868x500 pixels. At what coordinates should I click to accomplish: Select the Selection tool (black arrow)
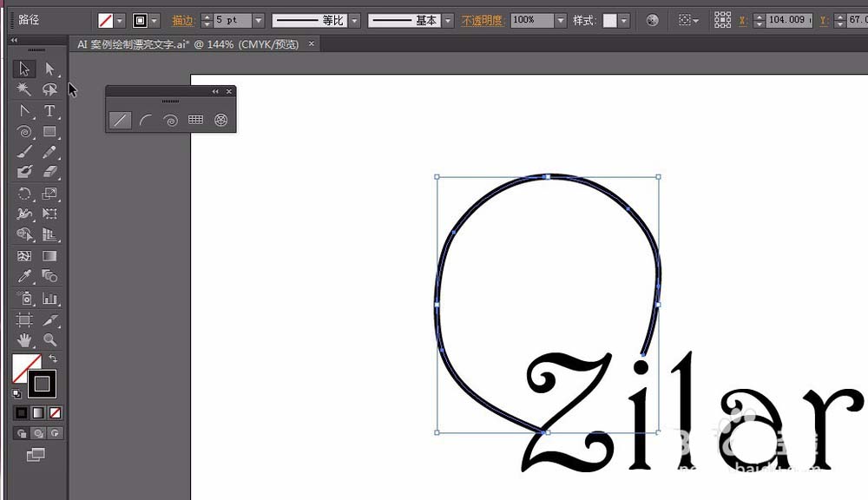(x=23, y=69)
